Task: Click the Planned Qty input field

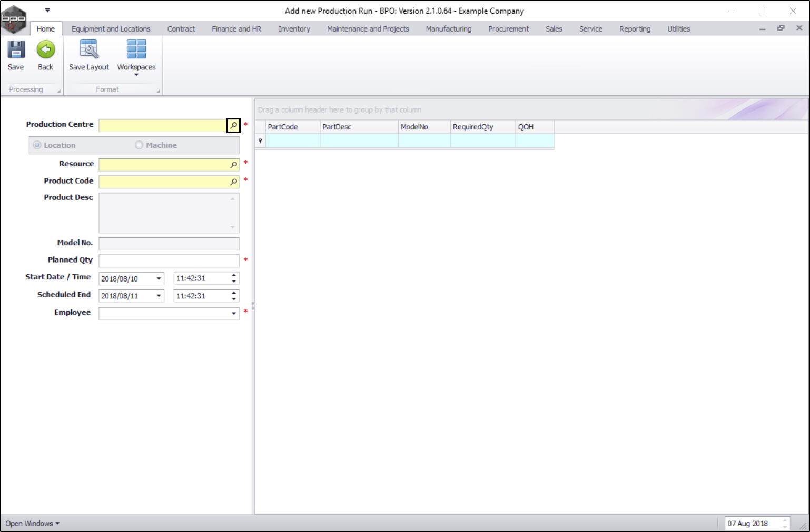Action: point(169,261)
